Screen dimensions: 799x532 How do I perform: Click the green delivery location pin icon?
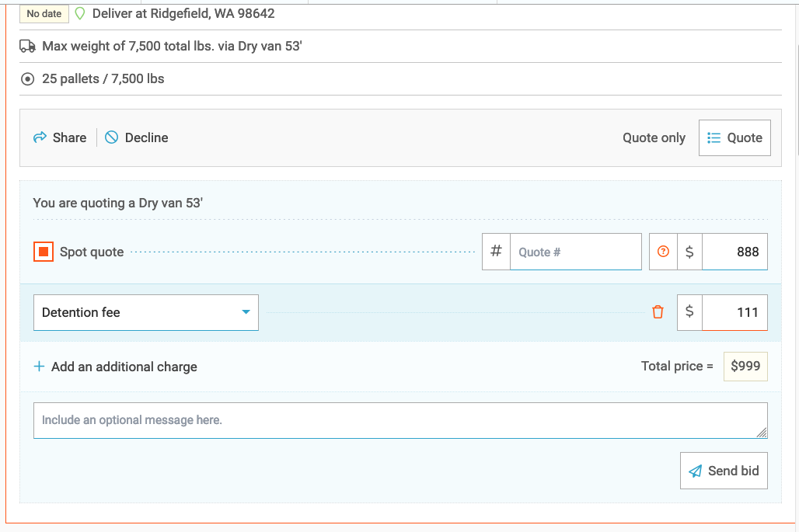tap(79, 14)
